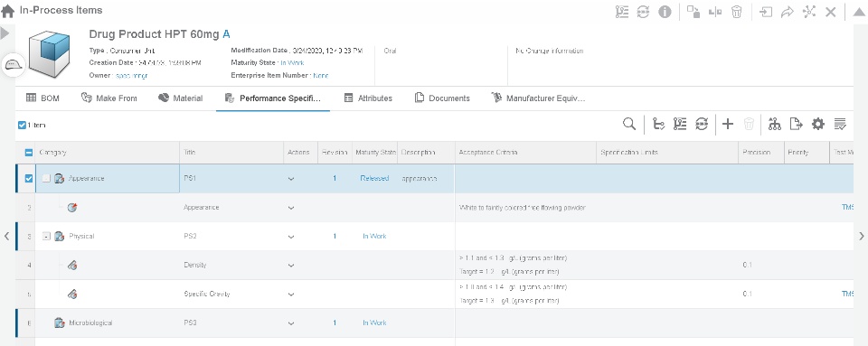Toggle the '1 Item' selection checkbox
The width and height of the screenshot is (868, 346).
(x=22, y=126)
